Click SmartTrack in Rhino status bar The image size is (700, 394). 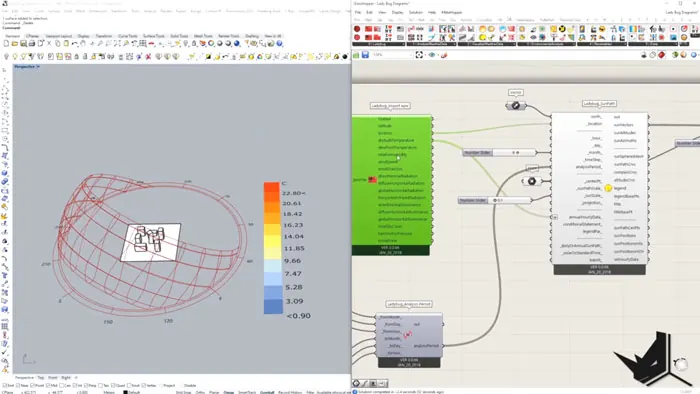point(247,392)
